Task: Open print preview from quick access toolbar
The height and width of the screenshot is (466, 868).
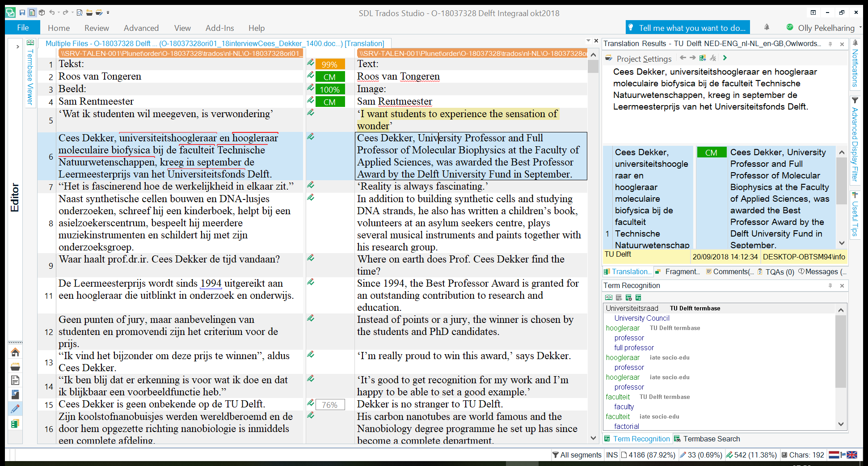Action: click(79, 13)
